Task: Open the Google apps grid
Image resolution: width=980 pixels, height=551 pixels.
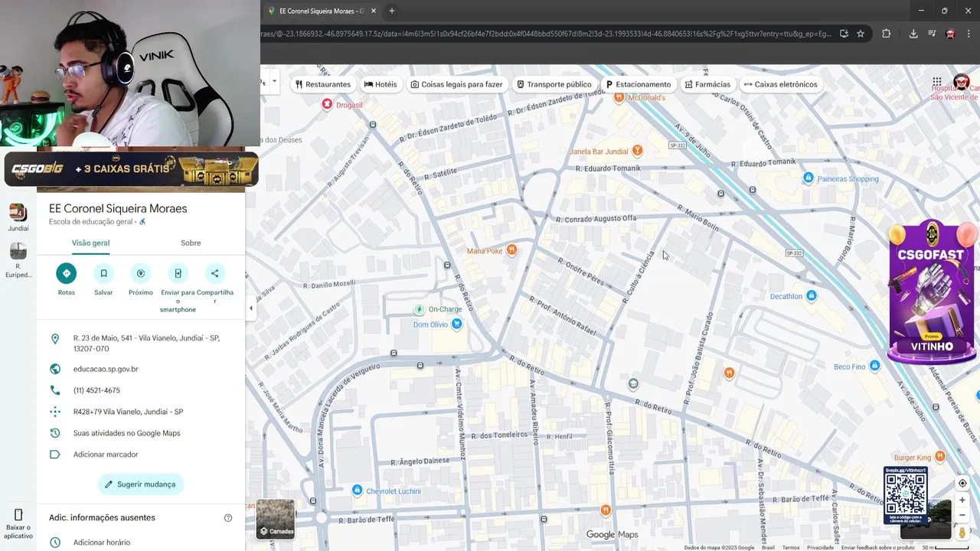Action: tap(937, 82)
